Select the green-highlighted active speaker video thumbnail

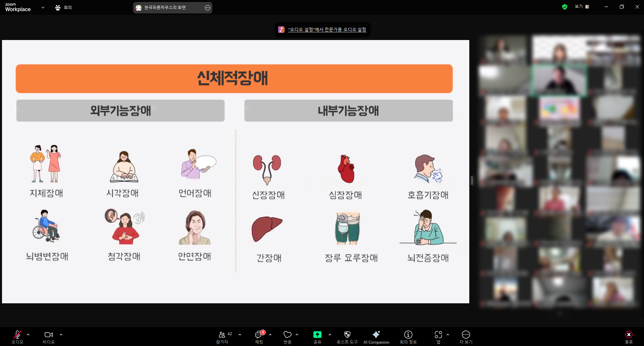click(559, 81)
